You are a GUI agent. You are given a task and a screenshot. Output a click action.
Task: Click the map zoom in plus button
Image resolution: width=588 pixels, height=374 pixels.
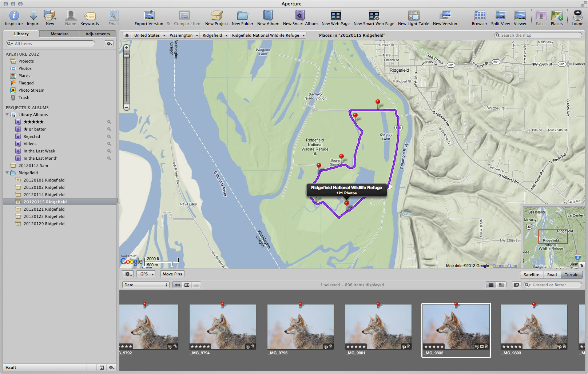[127, 48]
